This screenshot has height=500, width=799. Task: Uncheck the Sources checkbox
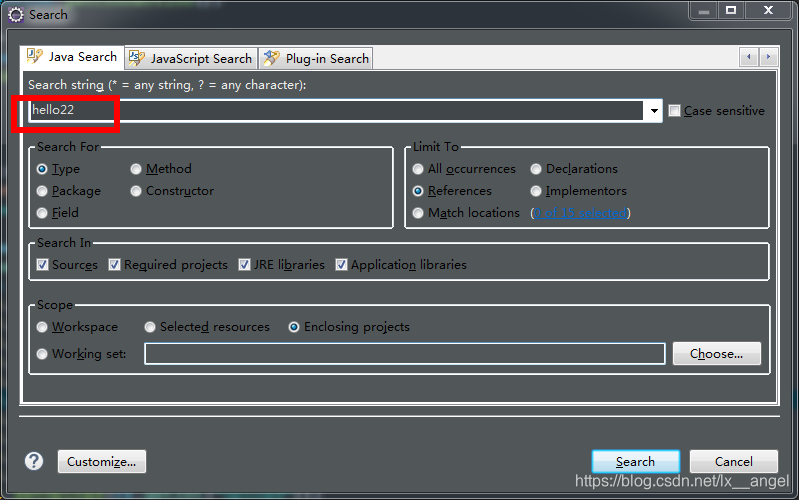point(42,265)
